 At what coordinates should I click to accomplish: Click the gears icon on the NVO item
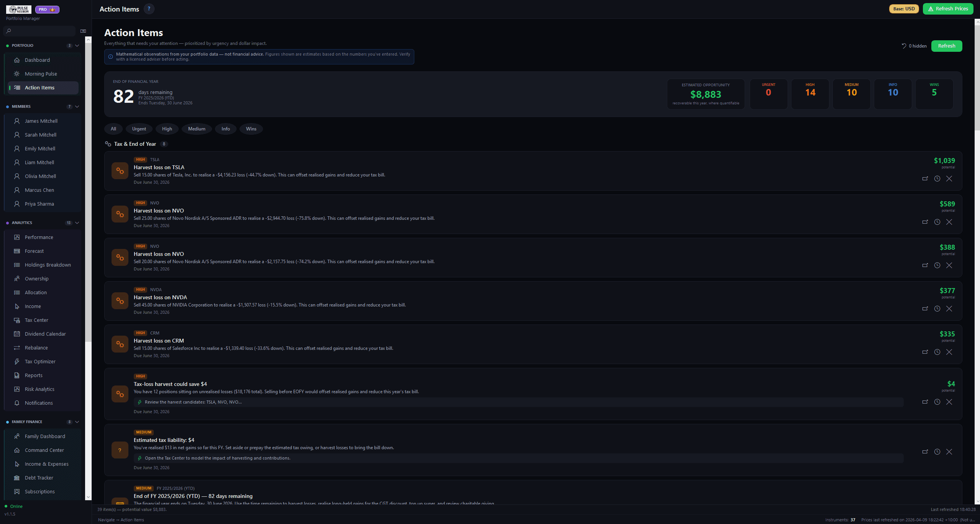[x=120, y=214]
